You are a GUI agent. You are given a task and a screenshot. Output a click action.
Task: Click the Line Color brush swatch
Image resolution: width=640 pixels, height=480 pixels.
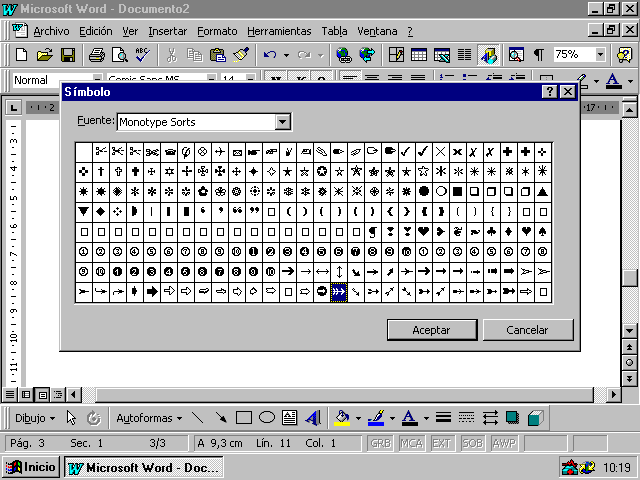coord(376,418)
